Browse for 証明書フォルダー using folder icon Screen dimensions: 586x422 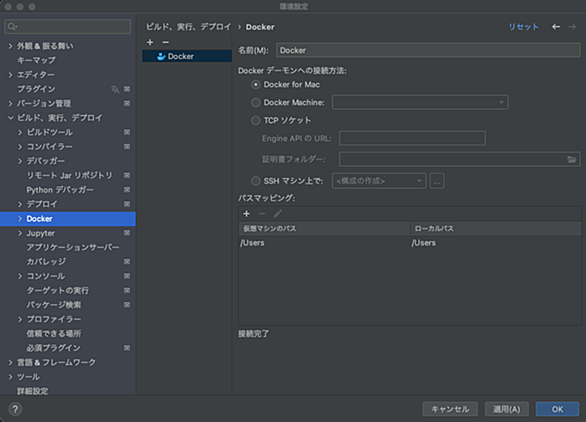[571, 159]
